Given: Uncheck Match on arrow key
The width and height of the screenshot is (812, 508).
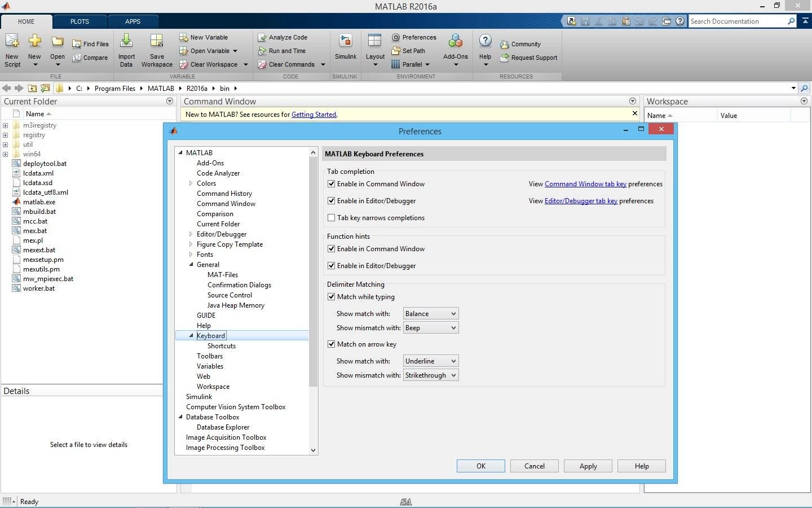Looking at the screenshot, I should click(x=332, y=344).
